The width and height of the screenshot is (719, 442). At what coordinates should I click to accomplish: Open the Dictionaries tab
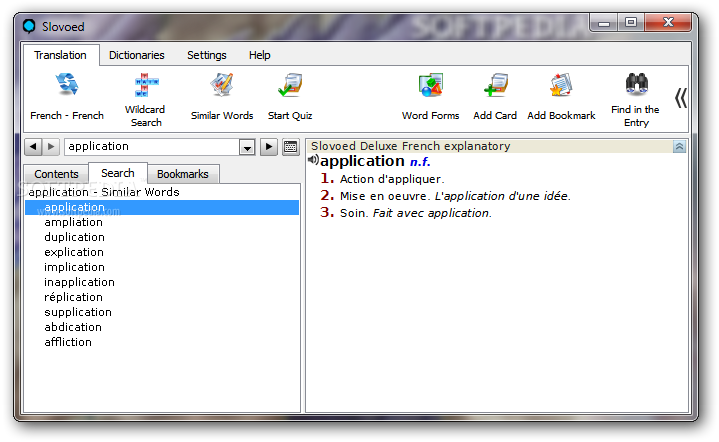[137, 55]
